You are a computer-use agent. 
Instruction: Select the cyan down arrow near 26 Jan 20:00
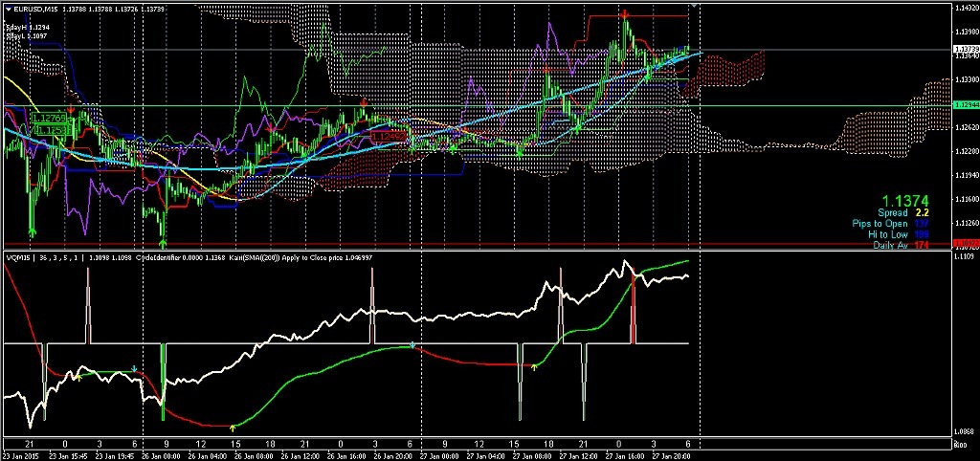(x=412, y=345)
